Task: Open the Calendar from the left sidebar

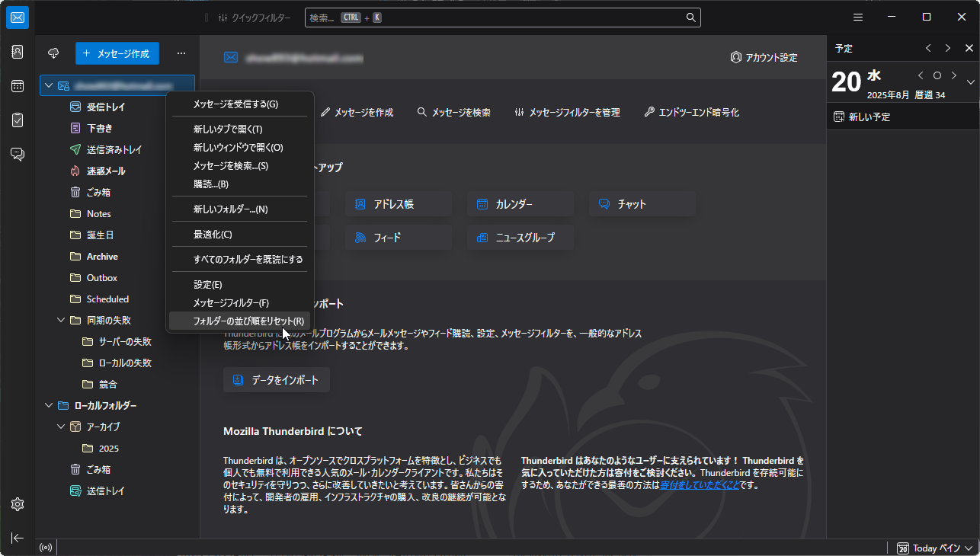Action: [17, 86]
